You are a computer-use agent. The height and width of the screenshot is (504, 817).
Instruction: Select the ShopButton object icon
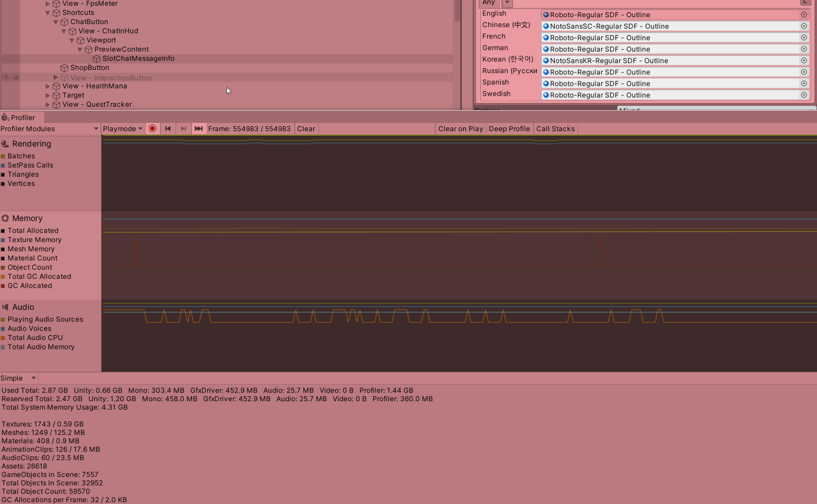[x=64, y=68]
